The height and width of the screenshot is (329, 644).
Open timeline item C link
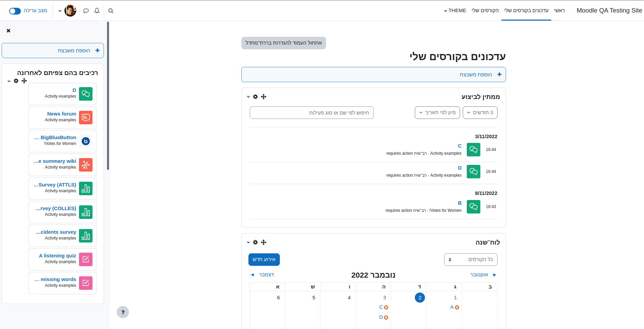point(460,146)
